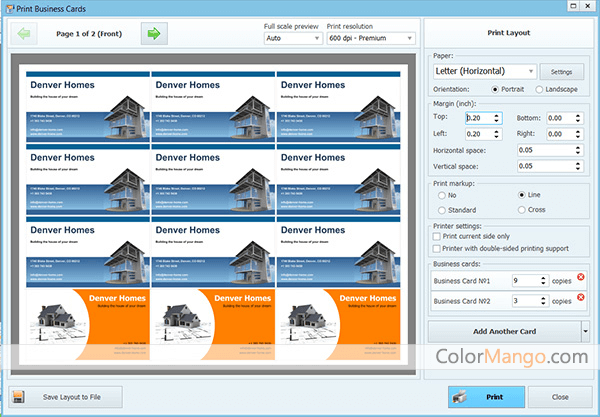Viewport: 600px width, 417px height.
Task: Click the grayed previous page arrow
Action: coord(25,34)
